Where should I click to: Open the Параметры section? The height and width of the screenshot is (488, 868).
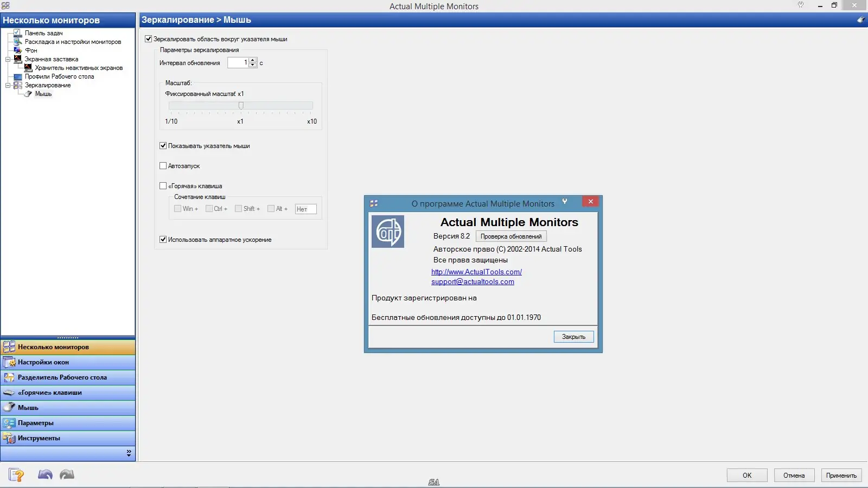coord(68,423)
